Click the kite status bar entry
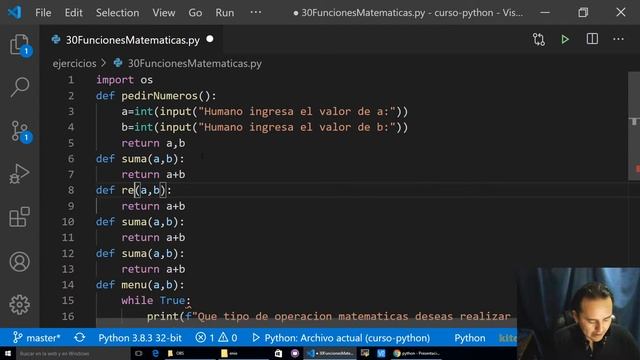 click(507, 338)
